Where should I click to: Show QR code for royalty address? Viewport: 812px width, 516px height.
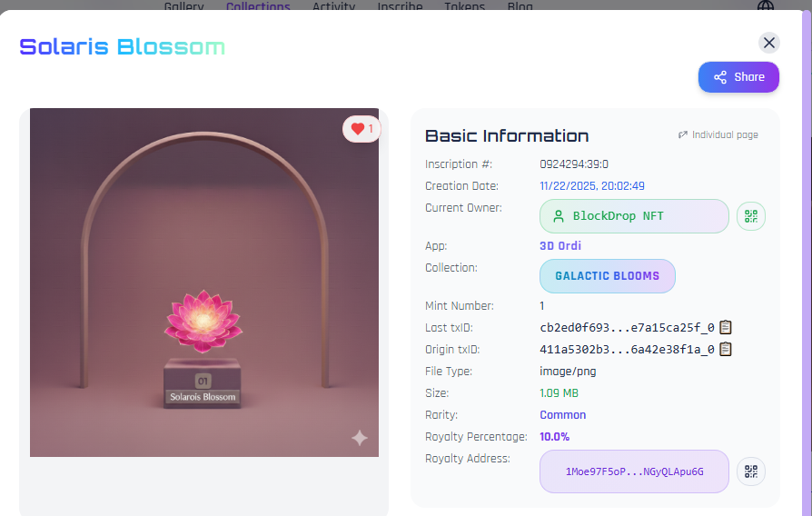click(751, 471)
